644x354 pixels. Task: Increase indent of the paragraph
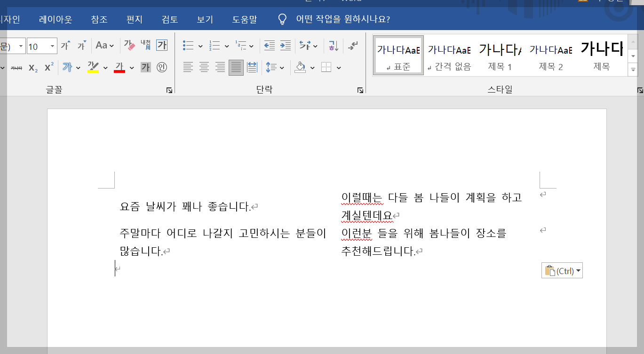[285, 45]
